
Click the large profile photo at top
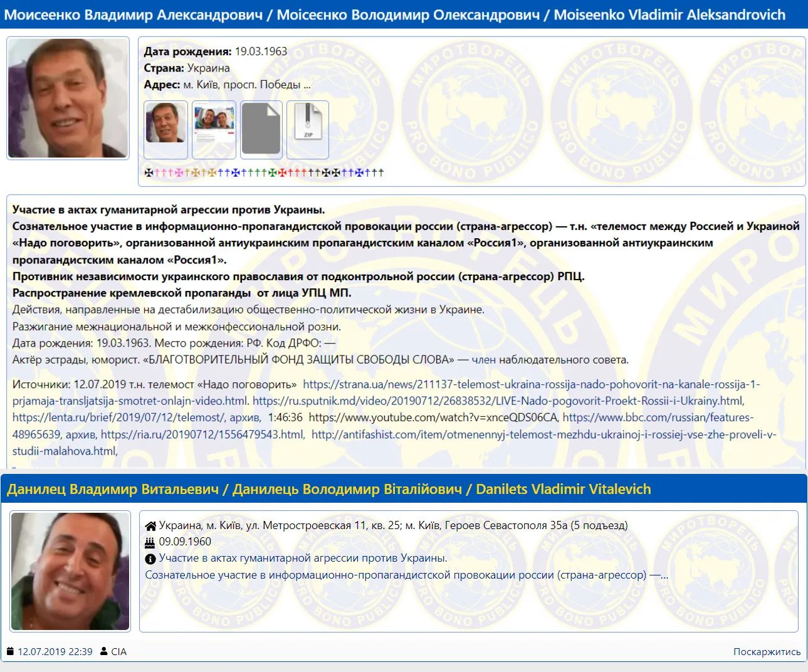pos(68,98)
